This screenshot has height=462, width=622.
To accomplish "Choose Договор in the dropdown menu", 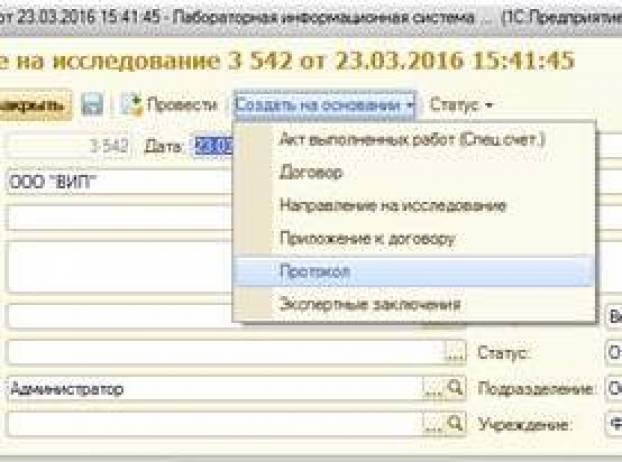I will (x=311, y=172).
